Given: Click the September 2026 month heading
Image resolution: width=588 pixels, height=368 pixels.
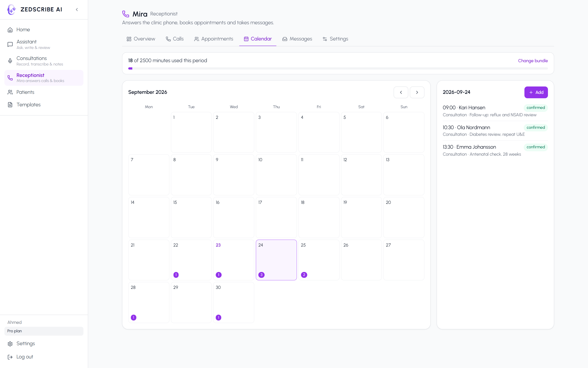Looking at the screenshot, I should point(148,92).
